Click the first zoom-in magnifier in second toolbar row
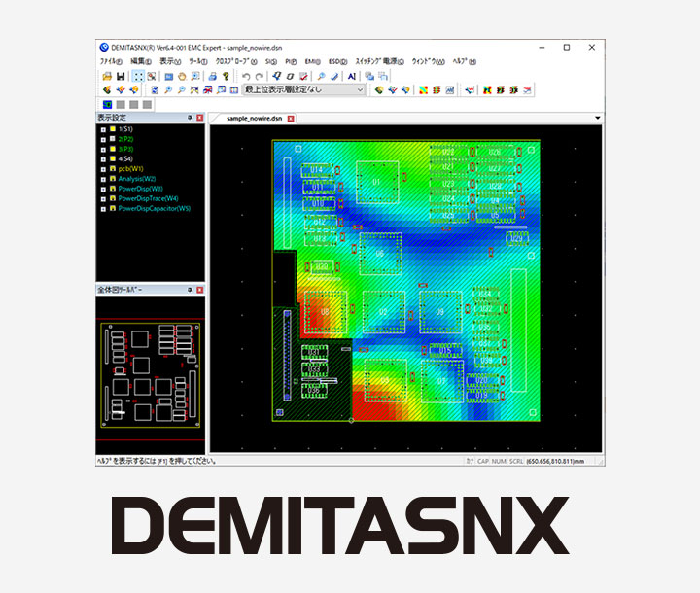Image resolution: width=700 pixels, height=593 pixels. (x=168, y=90)
